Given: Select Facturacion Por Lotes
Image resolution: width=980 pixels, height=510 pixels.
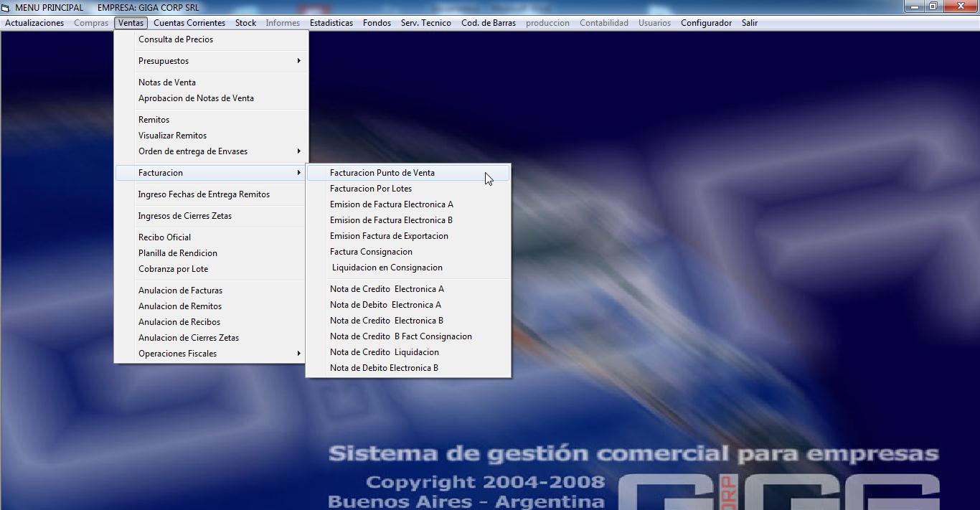Looking at the screenshot, I should [x=408, y=189].
